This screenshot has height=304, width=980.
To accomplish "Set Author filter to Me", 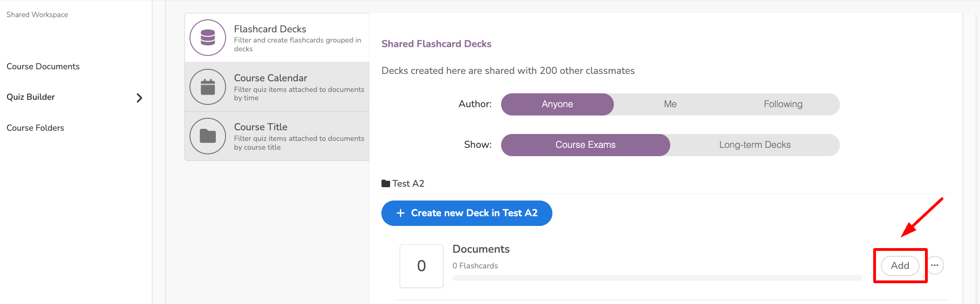I will (670, 104).
